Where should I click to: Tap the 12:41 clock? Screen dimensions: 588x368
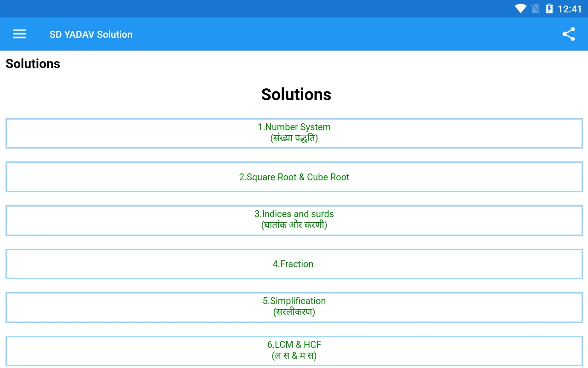[x=570, y=9]
